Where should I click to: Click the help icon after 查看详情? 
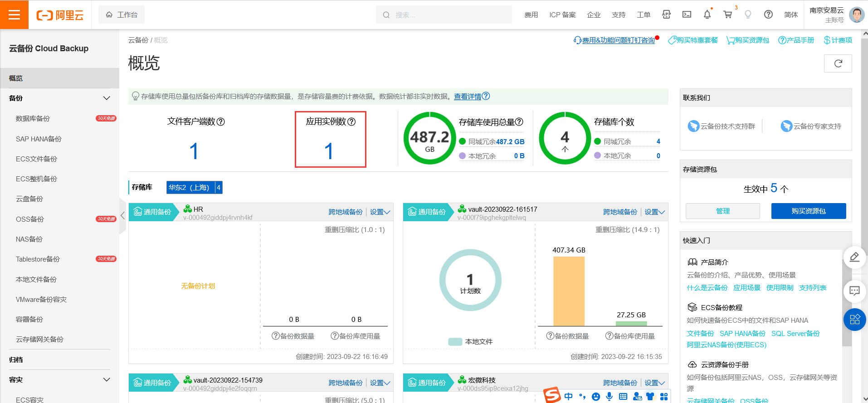click(x=486, y=96)
